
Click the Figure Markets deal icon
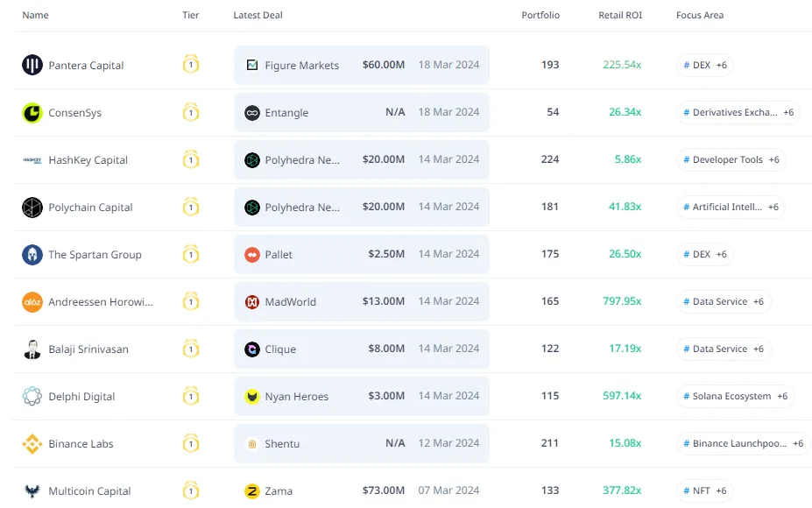[x=252, y=65]
